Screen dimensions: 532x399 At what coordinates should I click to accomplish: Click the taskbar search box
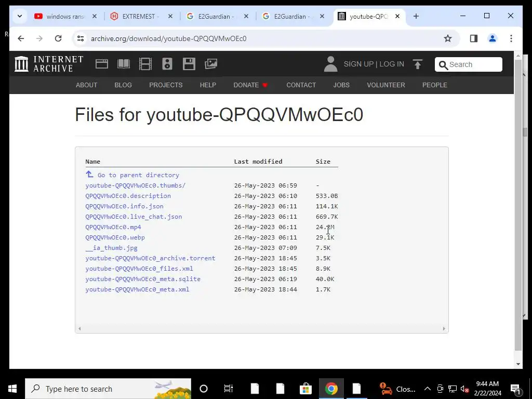(108, 389)
